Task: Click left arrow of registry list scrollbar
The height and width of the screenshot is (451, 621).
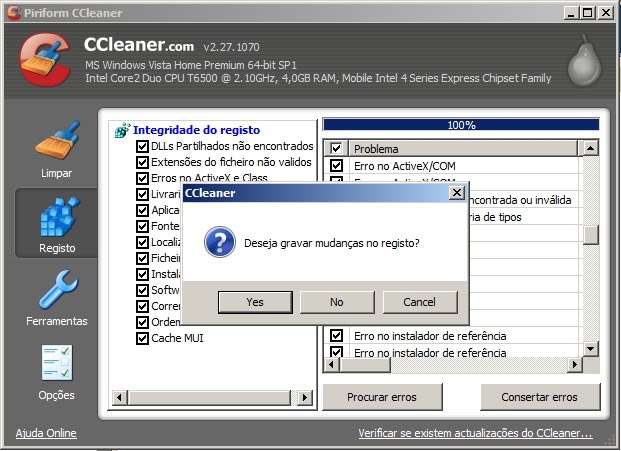Action: [119, 397]
